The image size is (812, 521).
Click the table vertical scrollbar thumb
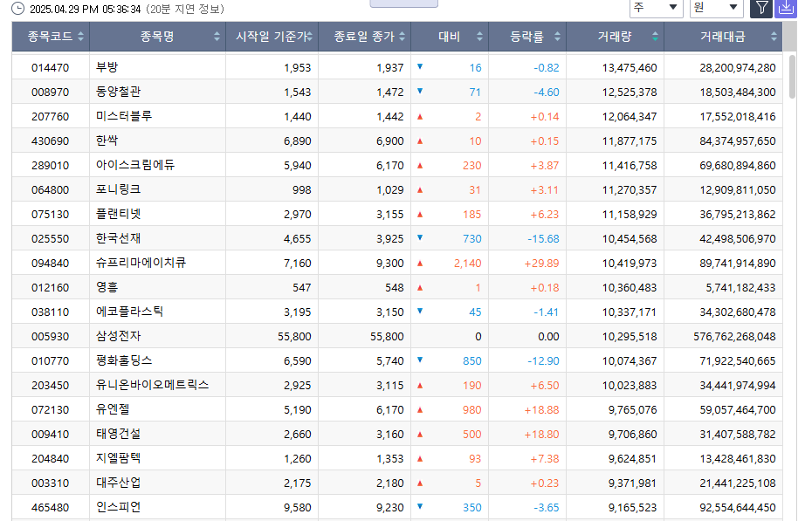pos(792,77)
